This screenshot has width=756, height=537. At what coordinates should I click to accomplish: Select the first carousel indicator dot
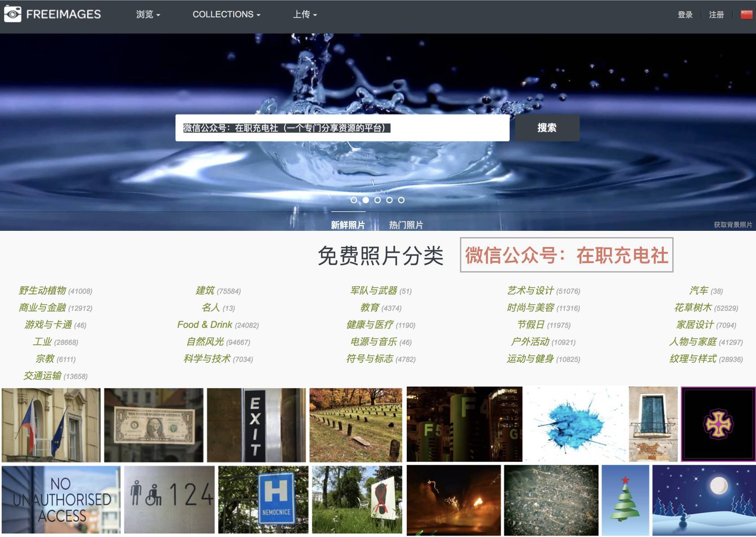click(354, 200)
